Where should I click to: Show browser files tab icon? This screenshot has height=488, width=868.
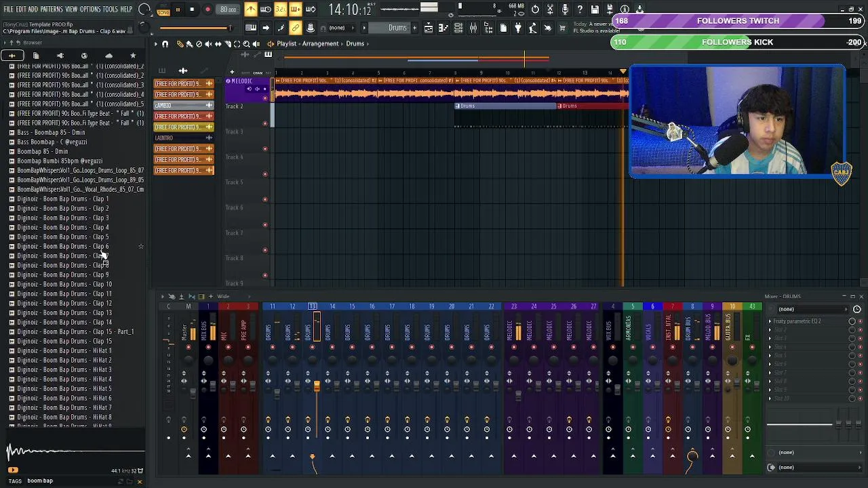click(x=36, y=56)
